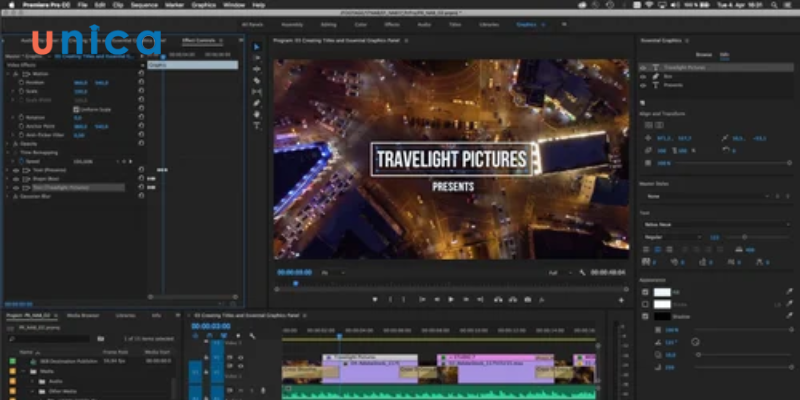Click the Play button in Program monitor
The height and width of the screenshot is (400, 800).
point(450,299)
